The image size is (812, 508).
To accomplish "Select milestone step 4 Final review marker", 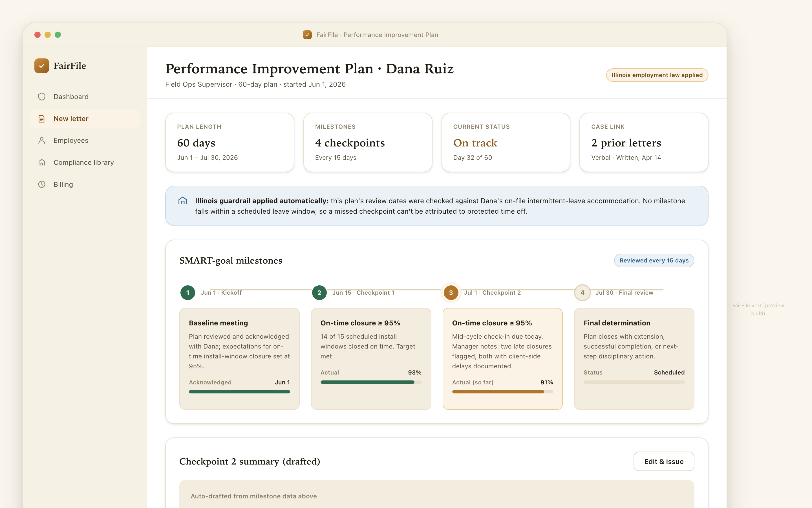I will (x=582, y=293).
